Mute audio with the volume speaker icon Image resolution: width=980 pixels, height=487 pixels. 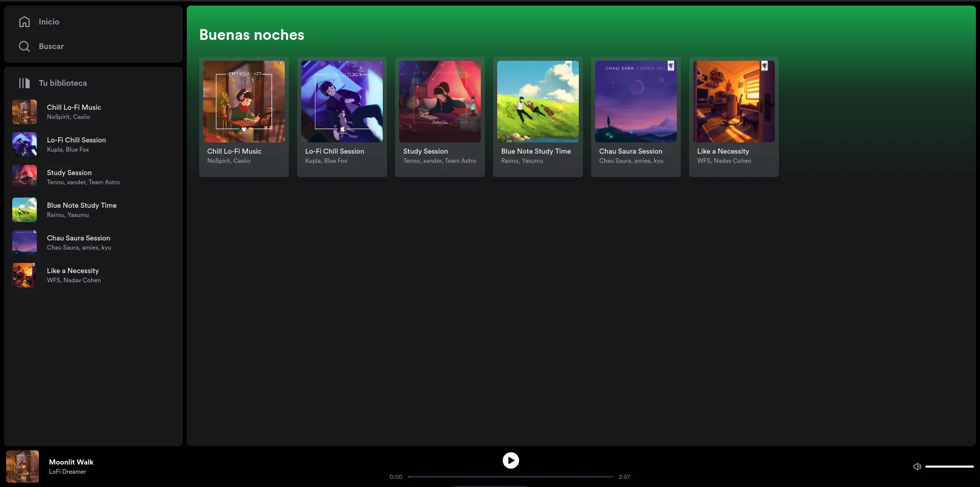(x=917, y=466)
